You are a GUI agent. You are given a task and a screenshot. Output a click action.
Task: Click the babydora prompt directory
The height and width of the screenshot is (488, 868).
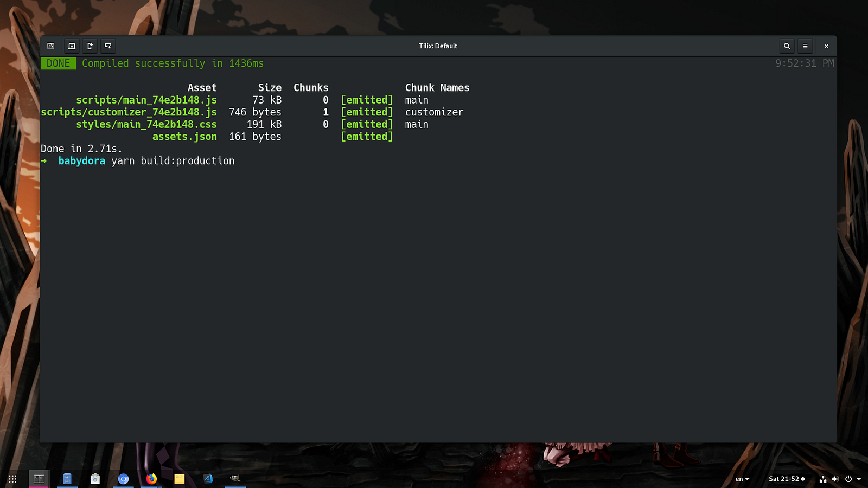[x=82, y=161]
